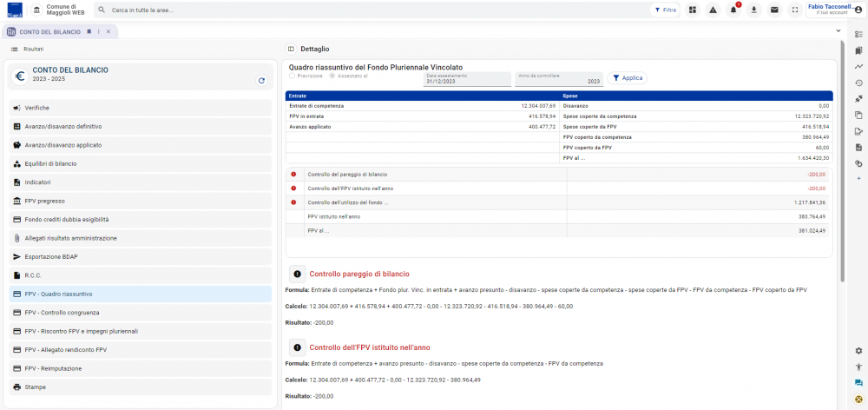Click the Applica button
868x410 pixels.
[628, 78]
